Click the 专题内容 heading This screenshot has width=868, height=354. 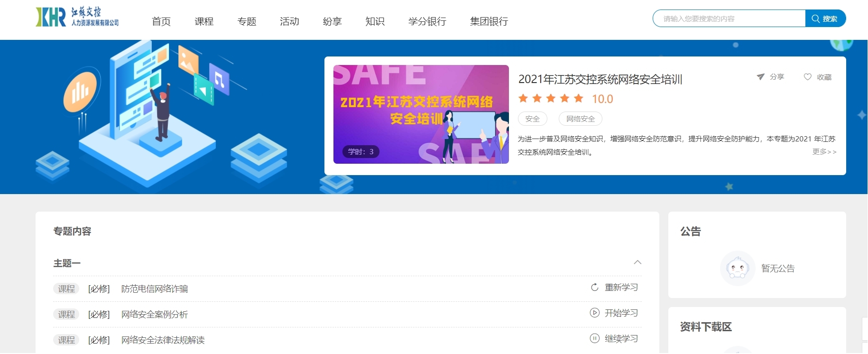72,231
